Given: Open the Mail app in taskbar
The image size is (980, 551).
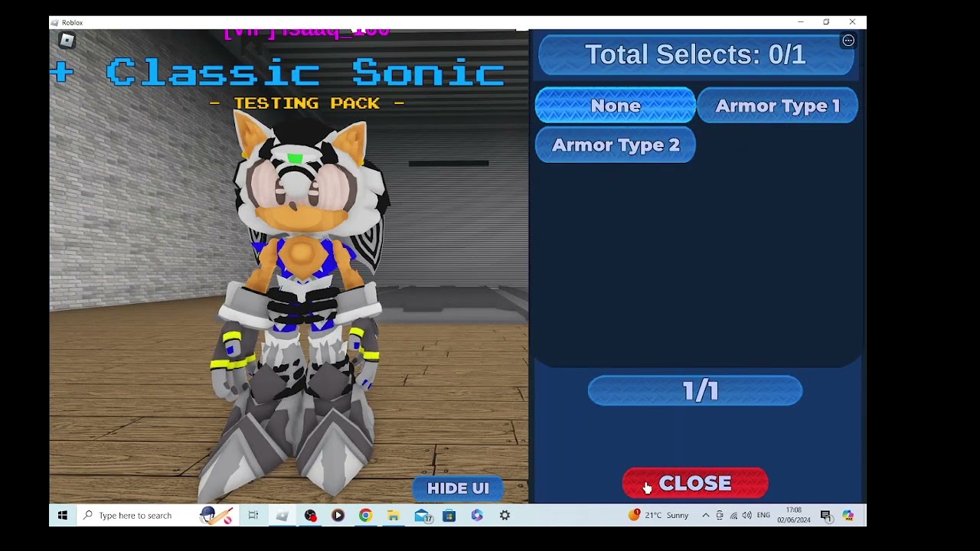Looking at the screenshot, I should tap(423, 516).
